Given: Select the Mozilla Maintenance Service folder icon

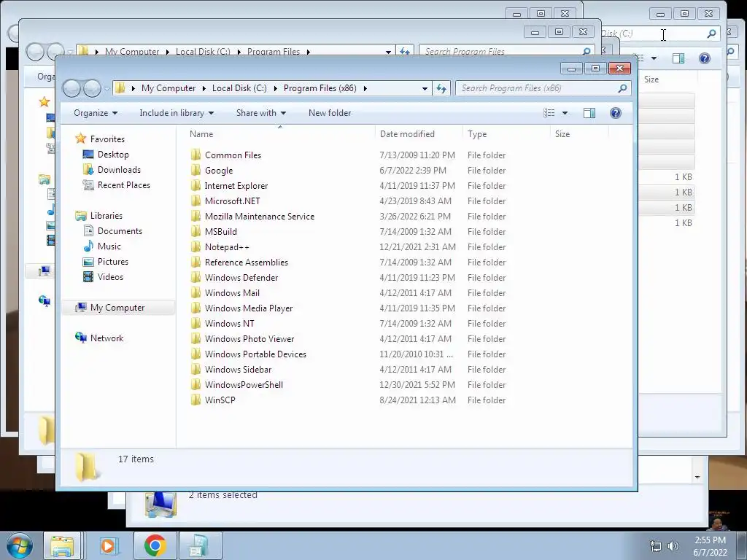Looking at the screenshot, I should 196,216.
